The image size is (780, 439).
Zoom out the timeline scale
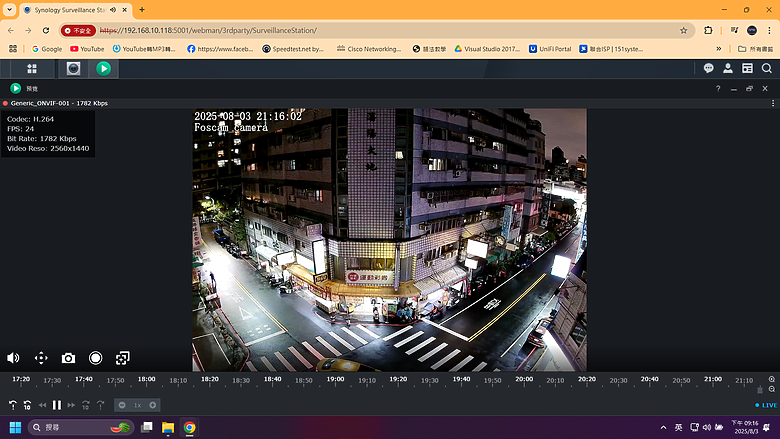[x=772, y=389]
